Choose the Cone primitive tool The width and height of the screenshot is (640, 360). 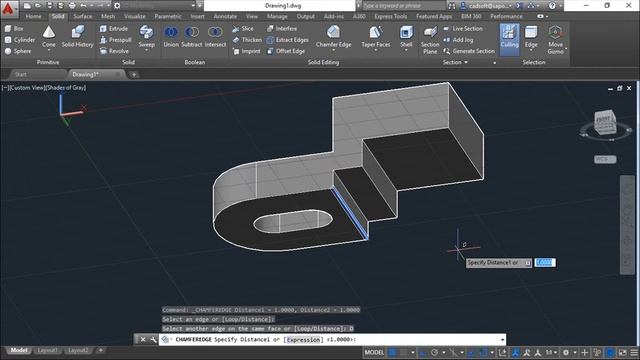pos(49,38)
